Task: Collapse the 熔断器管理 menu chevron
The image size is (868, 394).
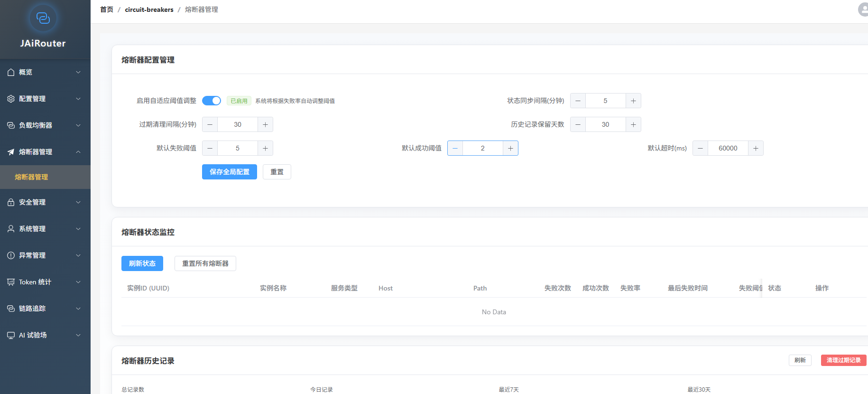Action: pos(78,152)
